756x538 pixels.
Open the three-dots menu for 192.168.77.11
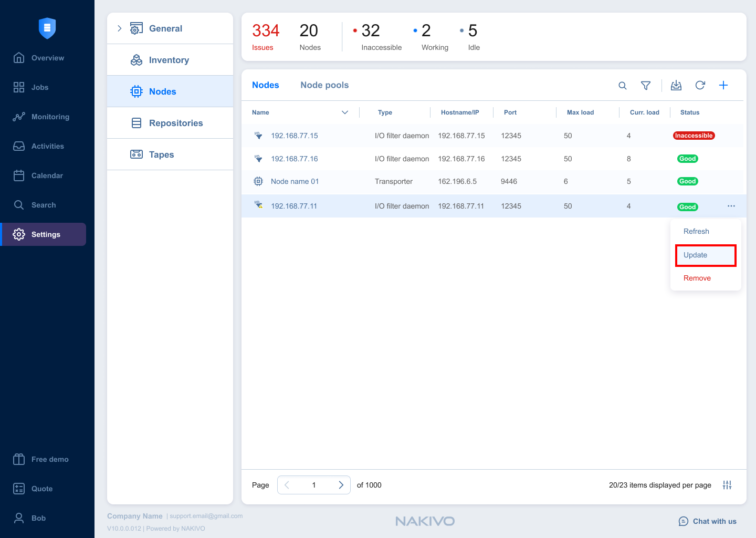tap(731, 206)
